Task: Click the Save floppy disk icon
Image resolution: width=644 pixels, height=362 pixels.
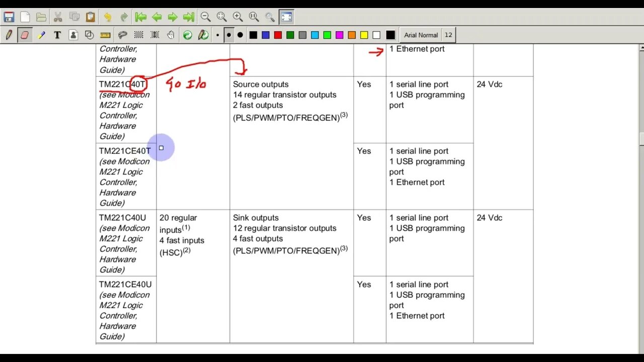Action: tap(9, 17)
